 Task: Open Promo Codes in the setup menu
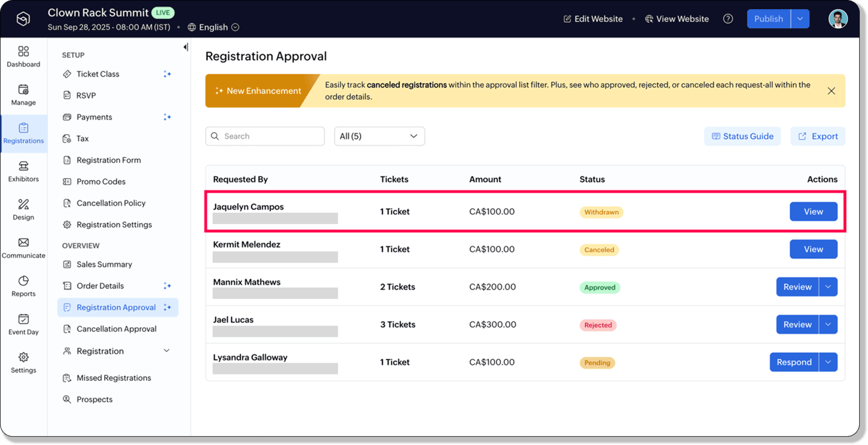click(x=101, y=182)
